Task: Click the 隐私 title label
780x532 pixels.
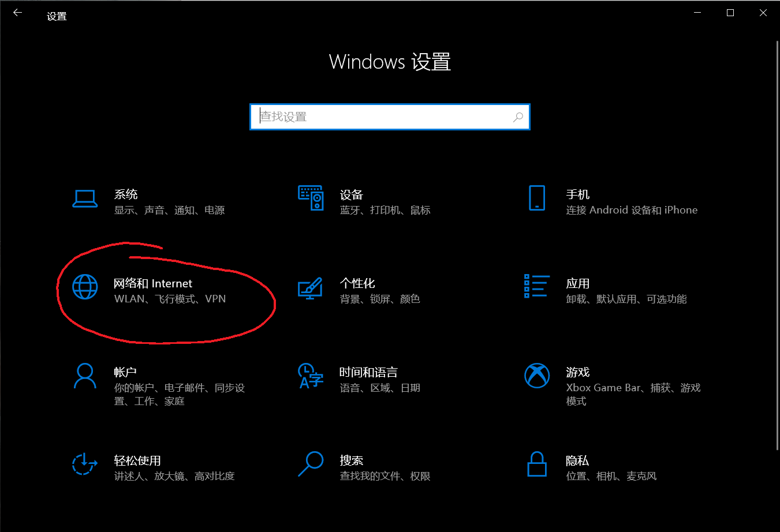Action: pyautogui.click(x=577, y=460)
